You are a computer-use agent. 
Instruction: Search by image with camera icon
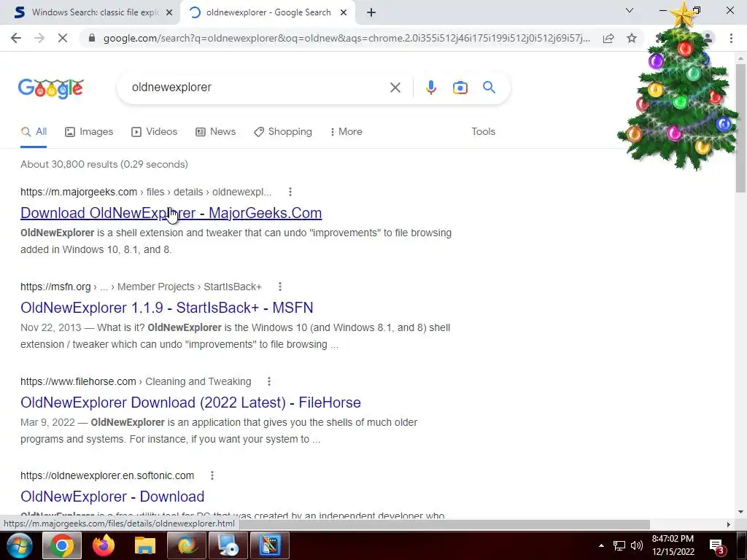460,87
